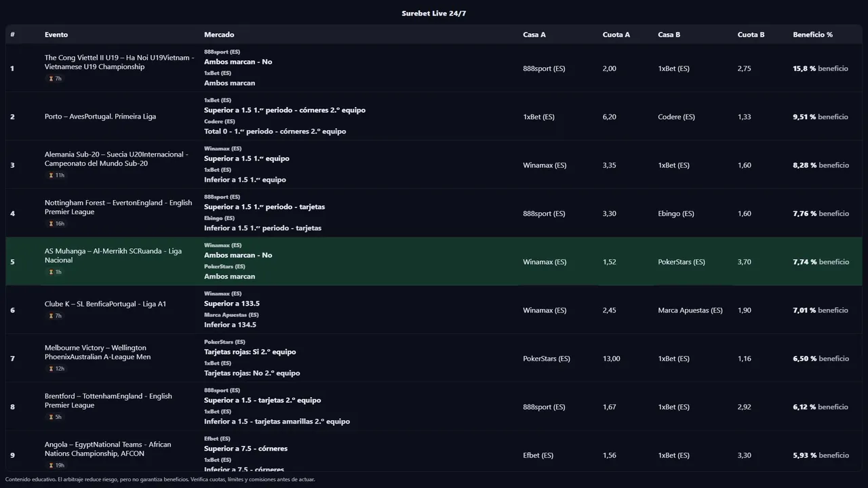Viewport: 868px width, 488px height.
Task: Click the hourglass icon under Brentford – Tottenham
Action: click(x=50, y=418)
